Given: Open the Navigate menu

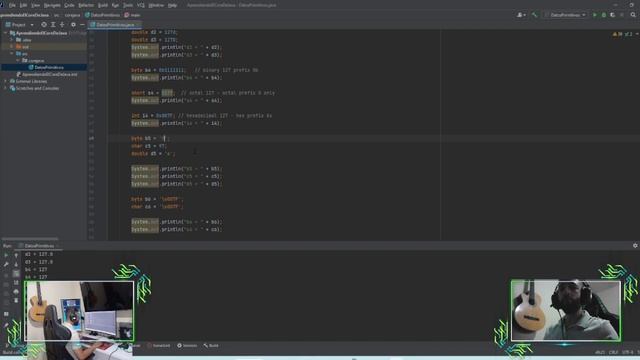Looking at the screenshot, I should point(52,5).
